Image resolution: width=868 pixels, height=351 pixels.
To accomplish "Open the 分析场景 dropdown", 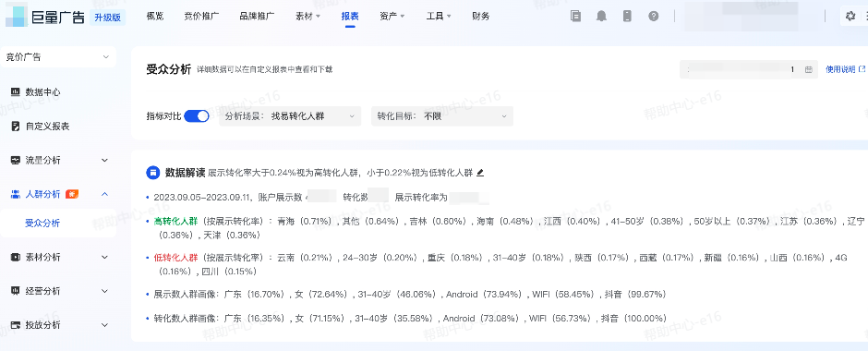I will click(x=290, y=116).
